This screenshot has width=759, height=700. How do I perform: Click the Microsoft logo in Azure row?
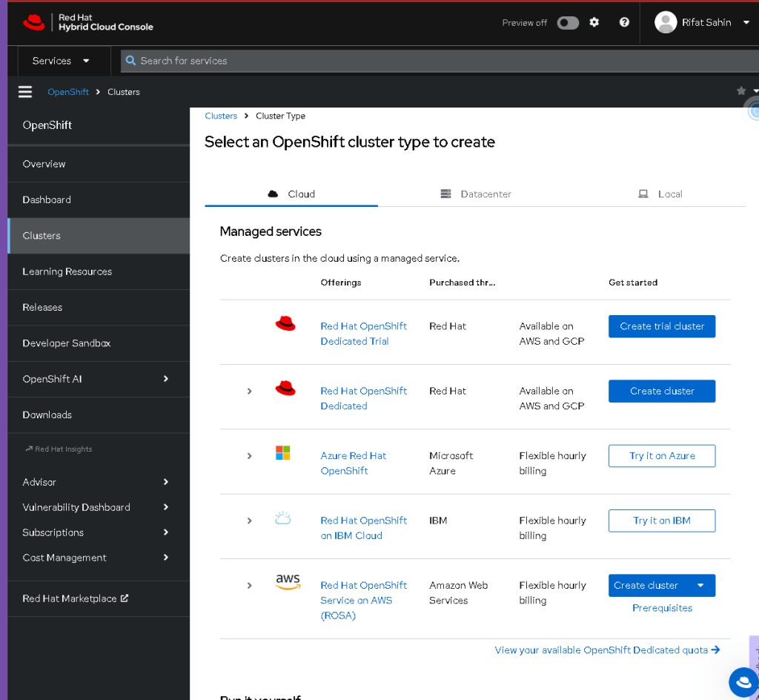click(x=282, y=452)
